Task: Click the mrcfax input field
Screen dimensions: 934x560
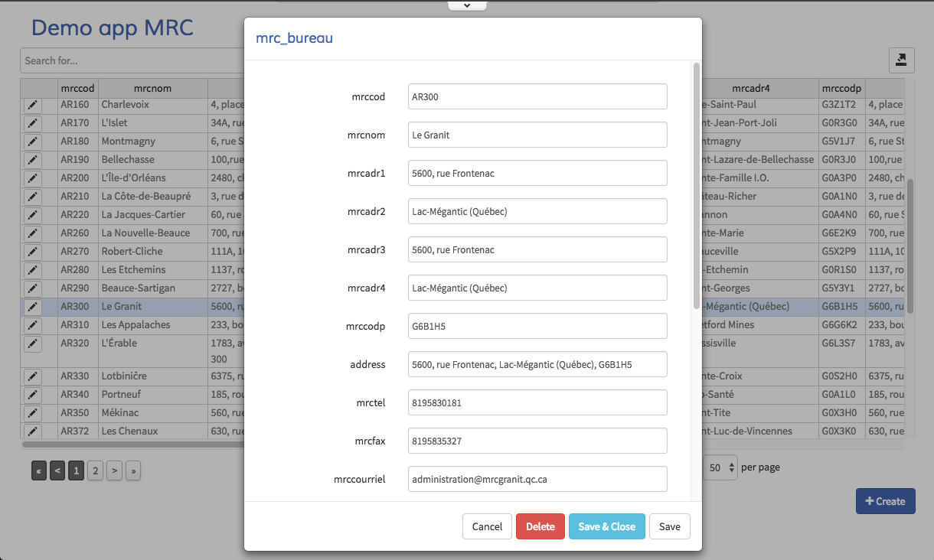Action: pos(537,441)
